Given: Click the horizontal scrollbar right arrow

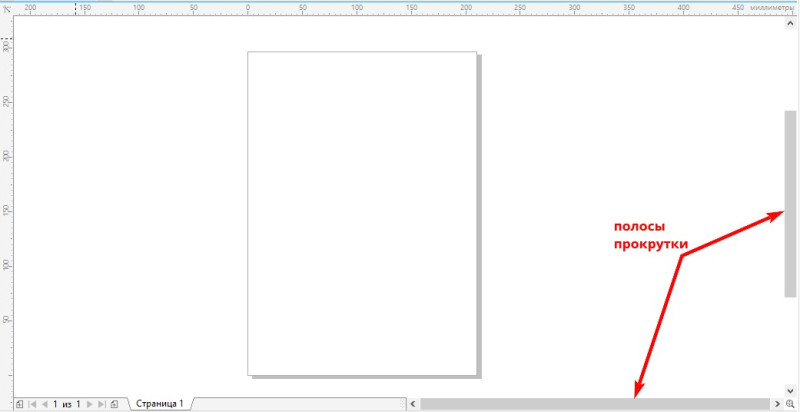Looking at the screenshot, I should (778, 404).
